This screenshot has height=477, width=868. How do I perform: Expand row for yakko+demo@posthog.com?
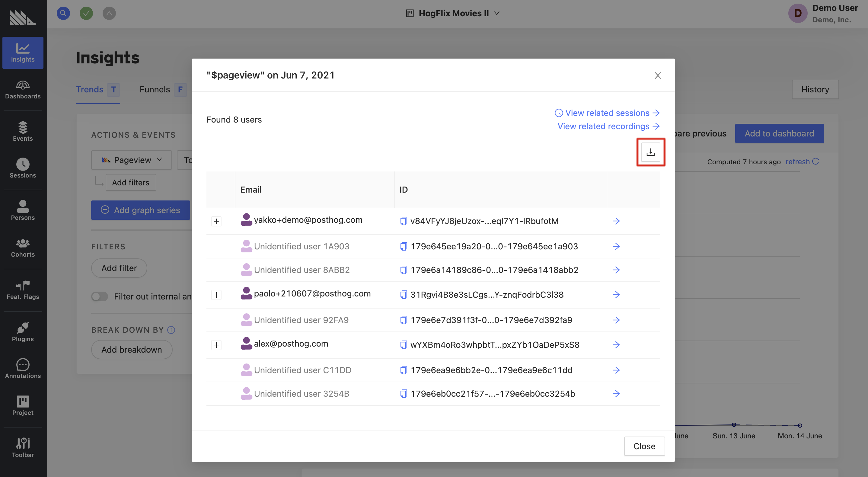(216, 222)
